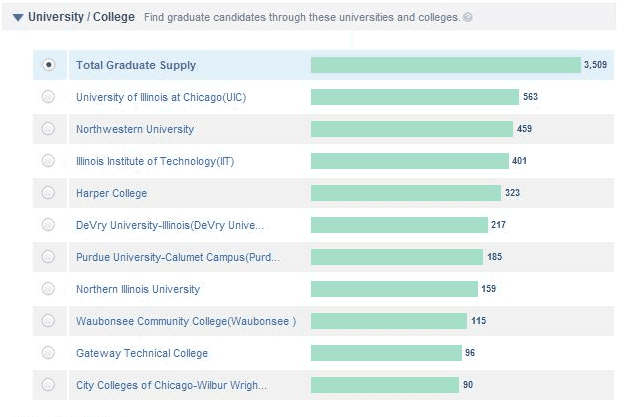Click the University of Illinois bar showing 563

(x=414, y=97)
